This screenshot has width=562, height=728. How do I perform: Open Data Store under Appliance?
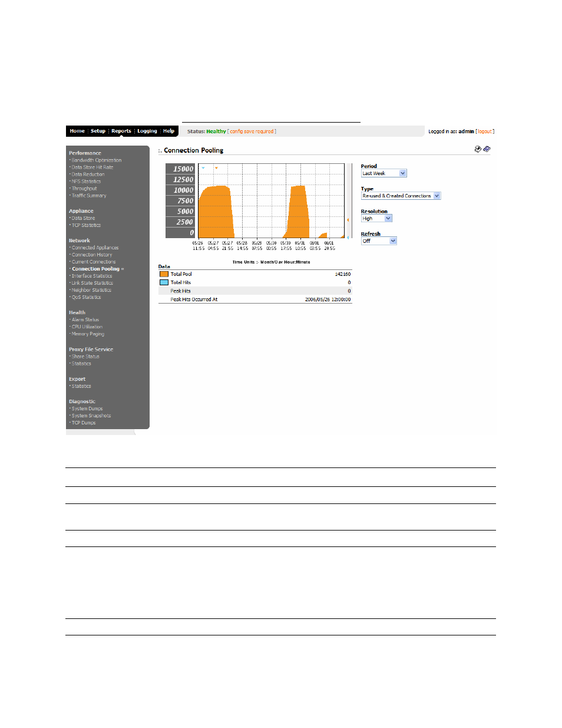tap(83, 218)
